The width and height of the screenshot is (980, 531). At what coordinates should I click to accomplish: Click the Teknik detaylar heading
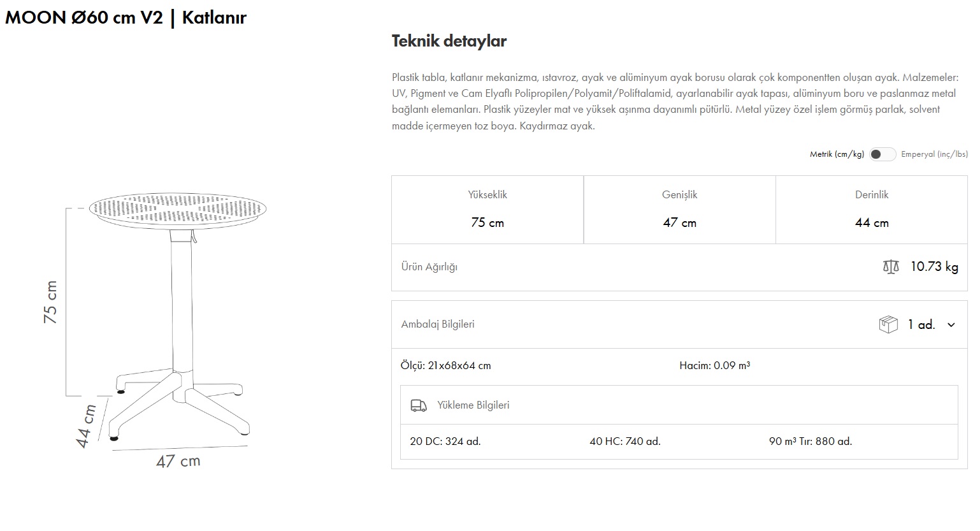coord(449,41)
